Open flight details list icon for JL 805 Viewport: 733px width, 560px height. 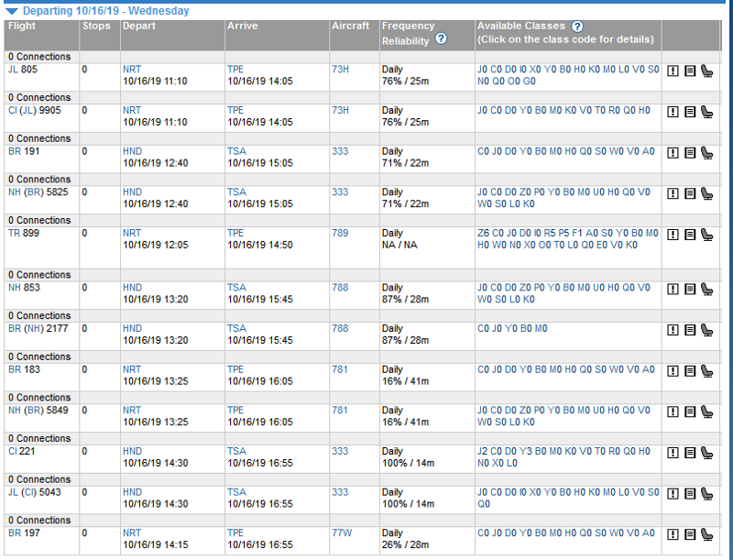690,71
